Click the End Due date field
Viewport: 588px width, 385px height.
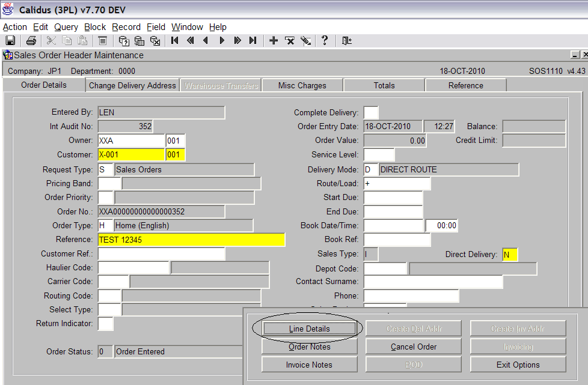(x=393, y=211)
